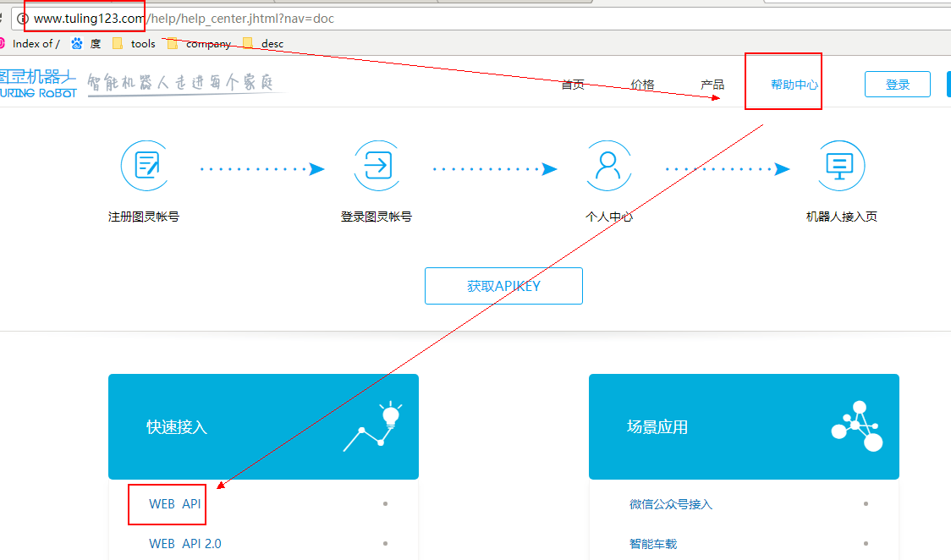Click the site info icon in address bar

pyautogui.click(x=23, y=19)
